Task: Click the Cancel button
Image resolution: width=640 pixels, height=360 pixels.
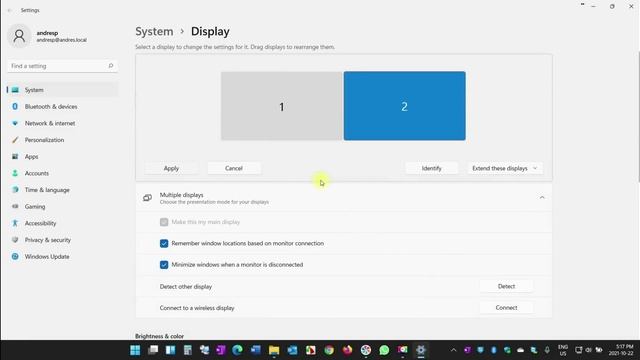Action: click(x=234, y=168)
